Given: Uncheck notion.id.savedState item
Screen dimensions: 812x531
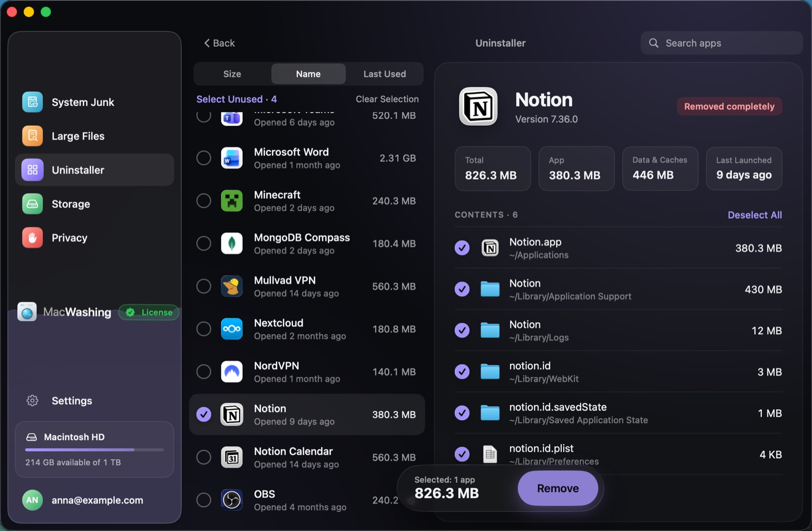Looking at the screenshot, I should [462, 413].
